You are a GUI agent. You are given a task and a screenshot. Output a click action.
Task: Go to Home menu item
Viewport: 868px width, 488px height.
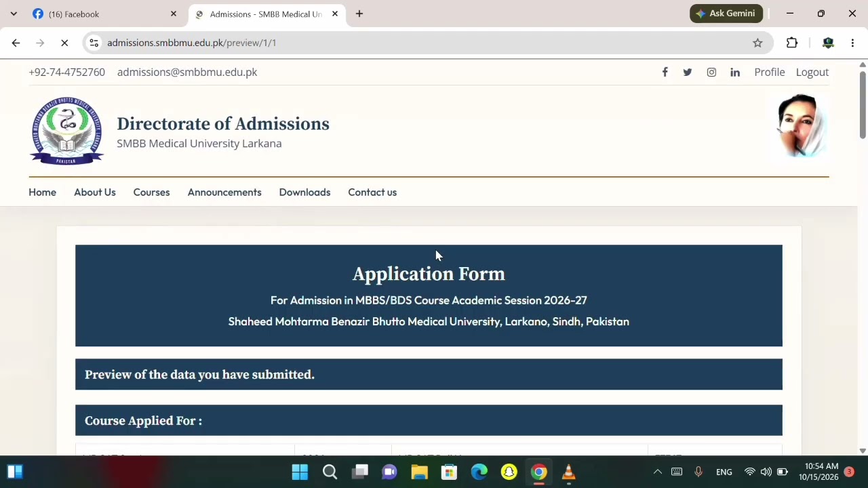(42, 192)
